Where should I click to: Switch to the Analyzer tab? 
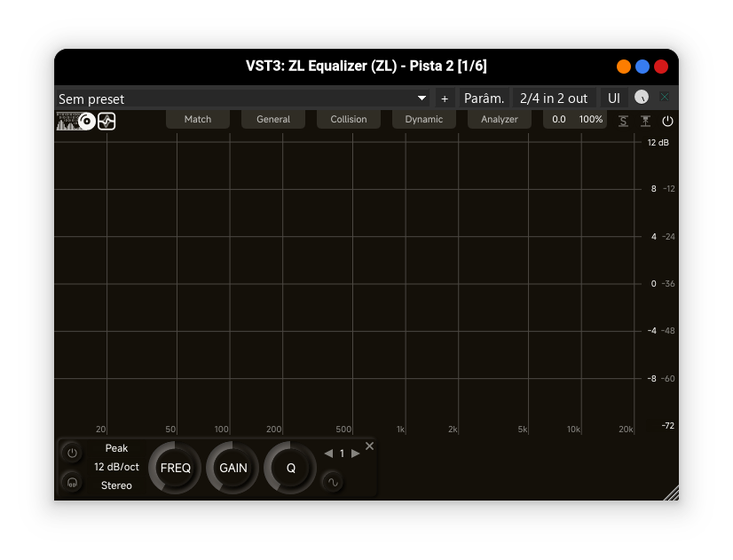[499, 118]
